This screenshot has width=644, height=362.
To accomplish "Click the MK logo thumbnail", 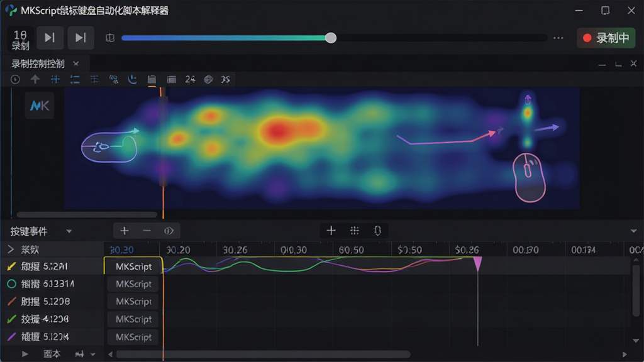I will (40, 106).
